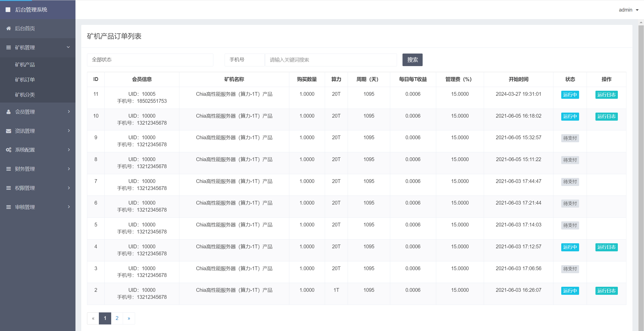Go to page 2 in pagination

tap(117, 318)
